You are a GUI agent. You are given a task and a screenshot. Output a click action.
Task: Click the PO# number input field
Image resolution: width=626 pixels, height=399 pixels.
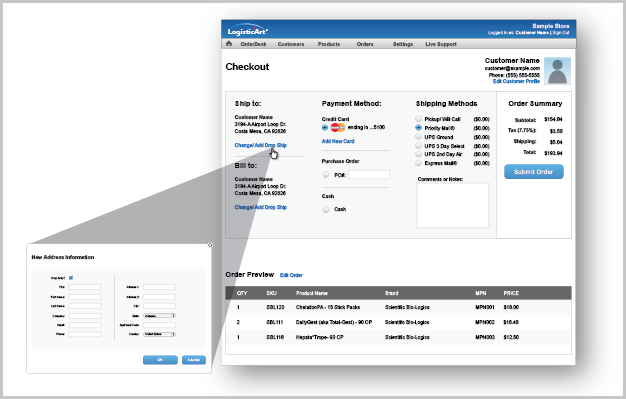tap(368, 175)
